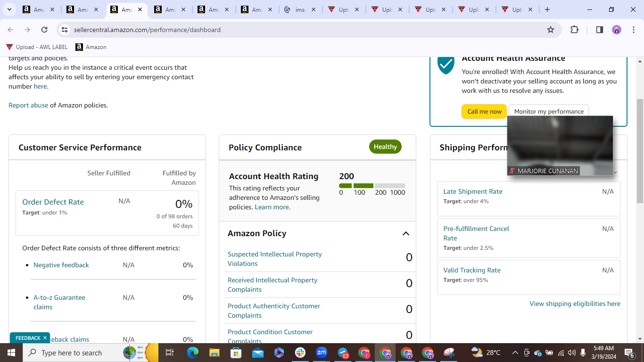The width and height of the screenshot is (644, 362).
Task: Click the 'Target: under 4%' text
Action: point(466,201)
